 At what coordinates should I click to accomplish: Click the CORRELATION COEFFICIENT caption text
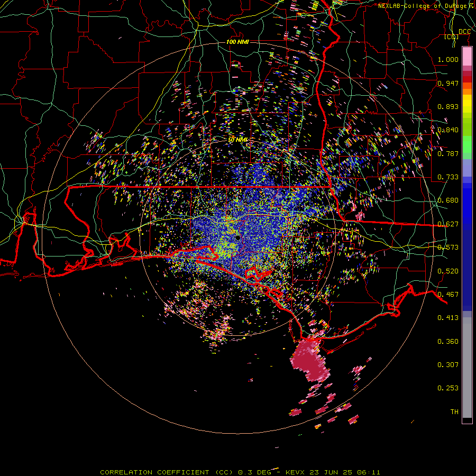pyautogui.click(x=154, y=472)
